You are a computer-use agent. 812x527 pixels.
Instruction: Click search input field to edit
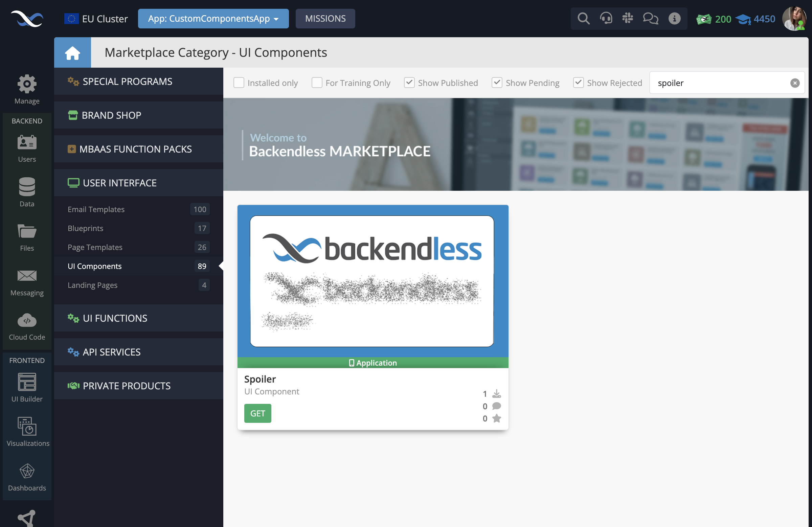click(x=721, y=83)
